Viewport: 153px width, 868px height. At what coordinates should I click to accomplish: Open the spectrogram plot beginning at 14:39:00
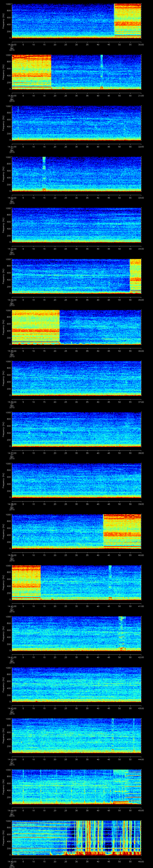coord(76,531)
